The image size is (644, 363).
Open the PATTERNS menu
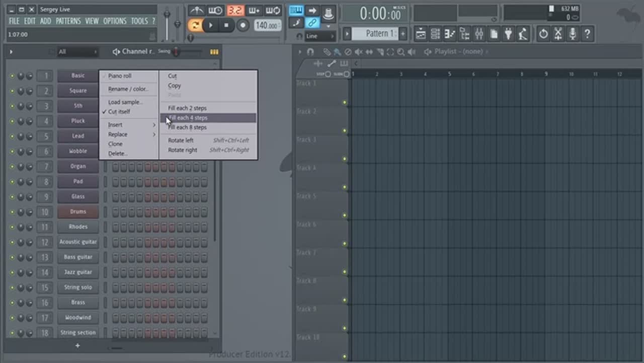click(68, 21)
